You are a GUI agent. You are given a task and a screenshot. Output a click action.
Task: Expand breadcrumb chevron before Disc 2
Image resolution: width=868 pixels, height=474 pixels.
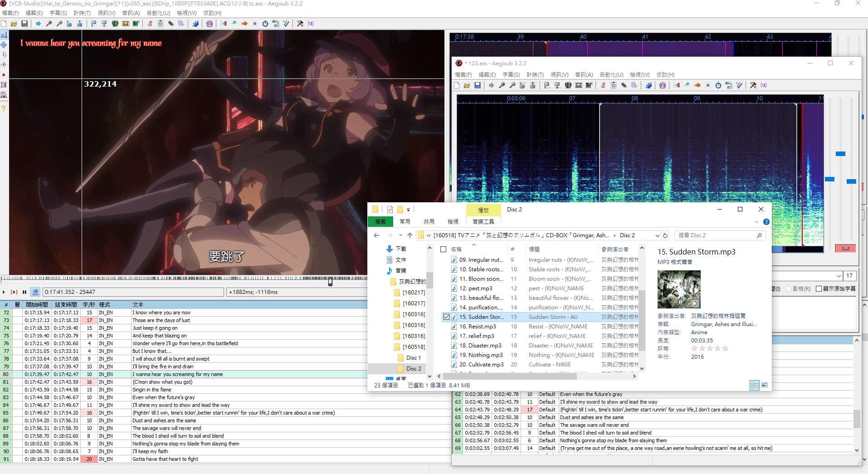[x=615, y=235]
